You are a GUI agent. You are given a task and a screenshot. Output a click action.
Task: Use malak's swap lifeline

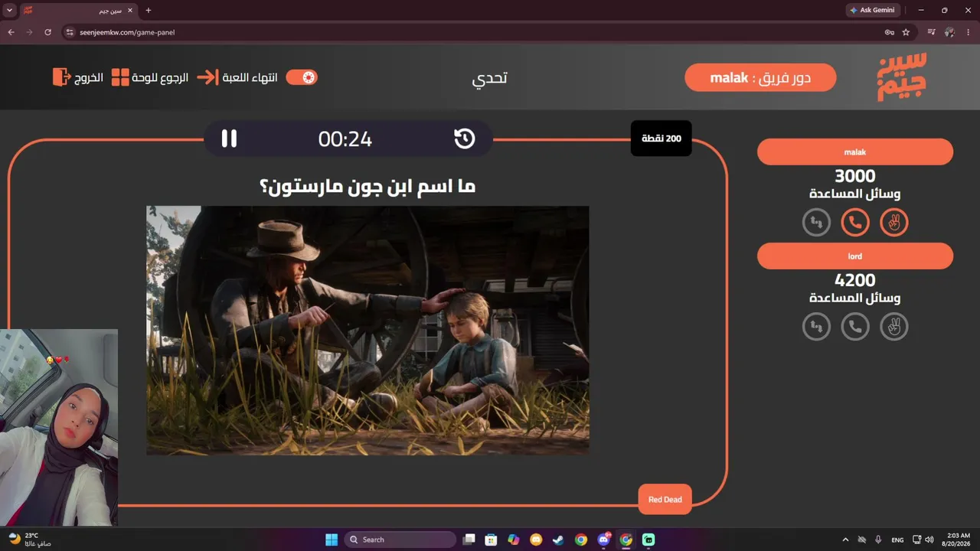[816, 223]
